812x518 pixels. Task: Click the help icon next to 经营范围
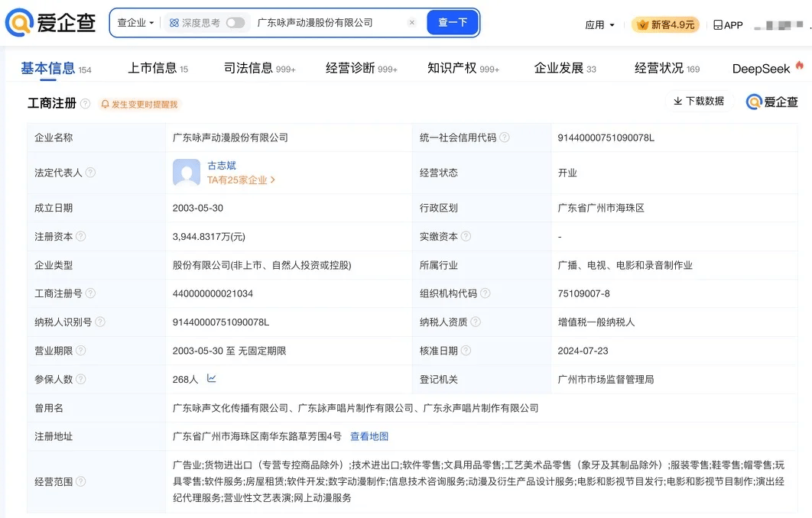click(81, 482)
